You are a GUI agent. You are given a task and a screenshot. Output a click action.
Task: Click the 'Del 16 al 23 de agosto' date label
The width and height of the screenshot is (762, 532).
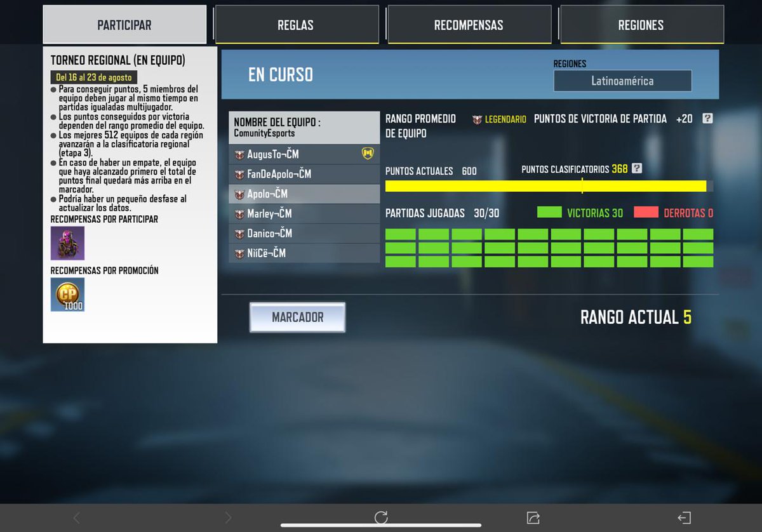pyautogui.click(x=94, y=77)
